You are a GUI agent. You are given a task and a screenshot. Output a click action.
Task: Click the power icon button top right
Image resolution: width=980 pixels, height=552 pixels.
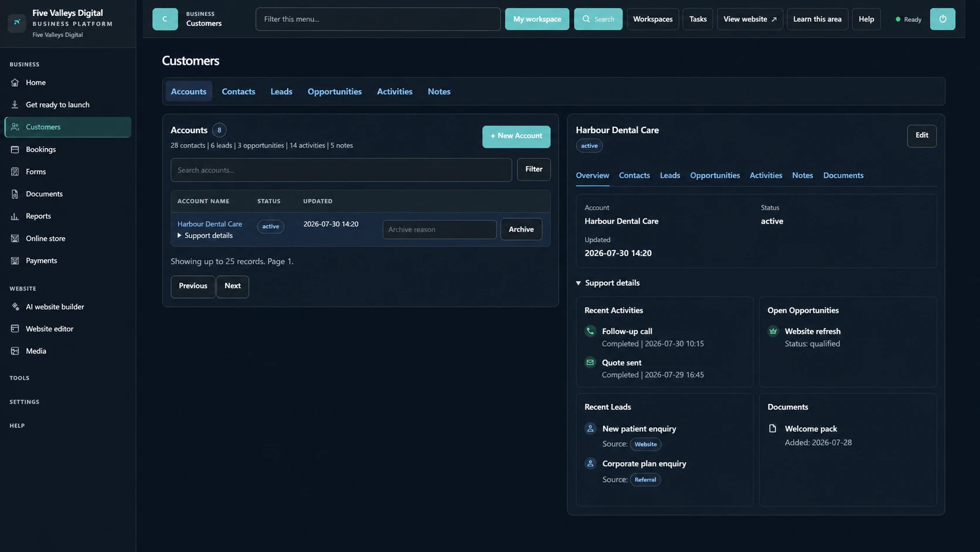tap(942, 19)
